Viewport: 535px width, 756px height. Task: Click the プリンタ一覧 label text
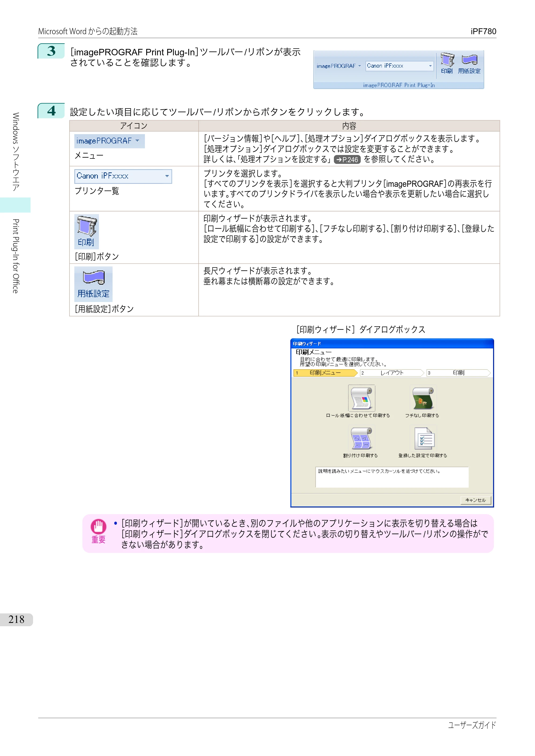[x=97, y=191]
